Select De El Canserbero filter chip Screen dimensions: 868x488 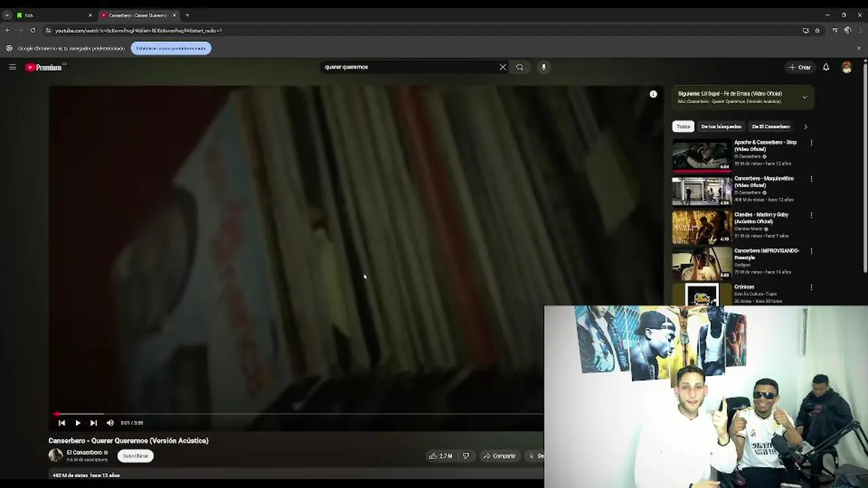(771, 127)
